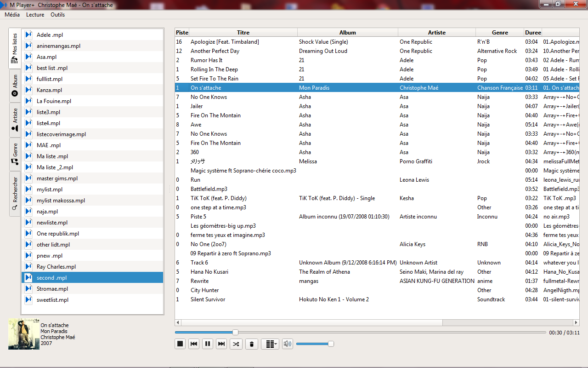Pause the current song
The image size is (588, 368).
(x=208, y=344)
